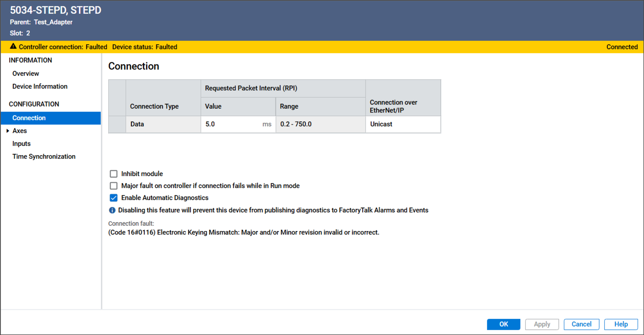This screenshot has width=644, height=335.
Task: Click the OK button
Action: [503, 324]
